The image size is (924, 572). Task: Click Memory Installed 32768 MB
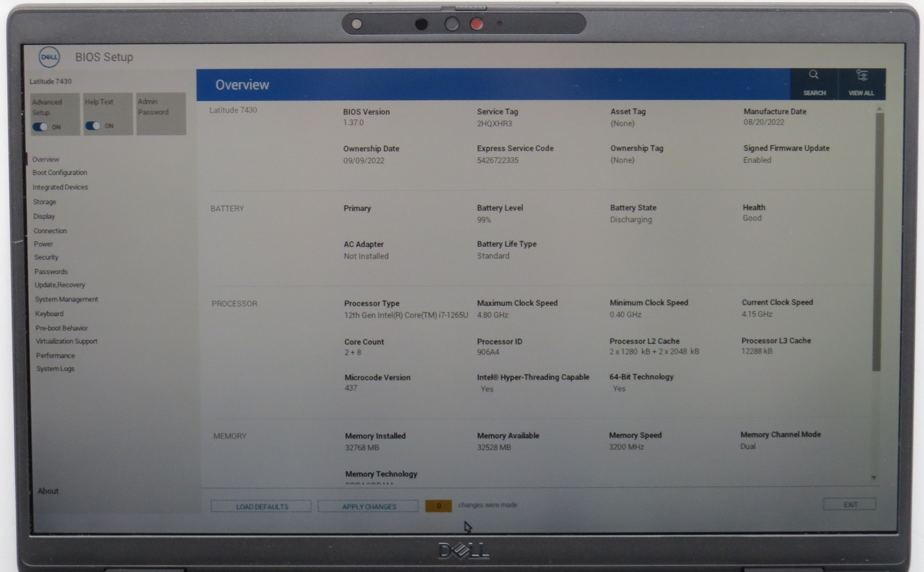[x=362, y=447]
